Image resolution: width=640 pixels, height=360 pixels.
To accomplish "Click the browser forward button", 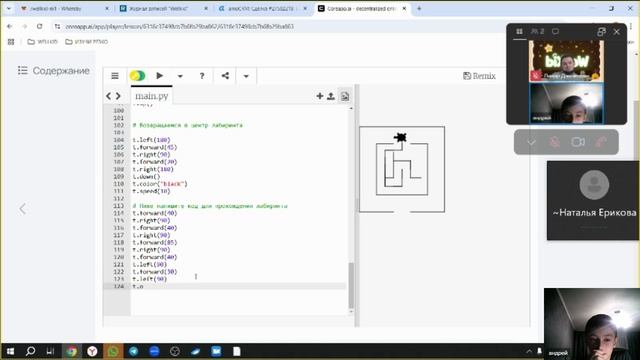I will [x=24, y=26].
